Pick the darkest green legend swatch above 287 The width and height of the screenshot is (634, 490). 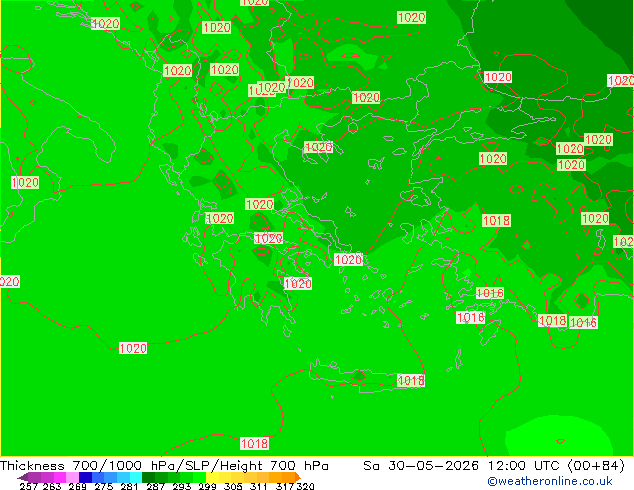[148, 477]
